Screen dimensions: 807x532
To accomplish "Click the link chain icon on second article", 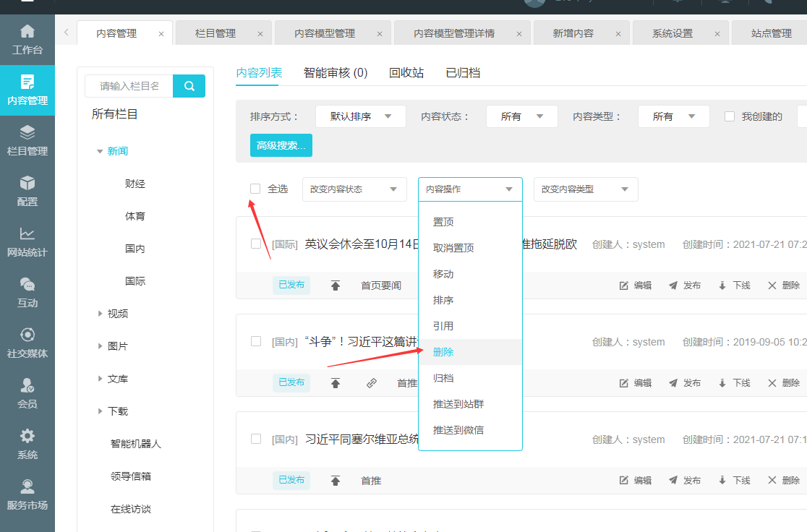I will tap(372, 383).
